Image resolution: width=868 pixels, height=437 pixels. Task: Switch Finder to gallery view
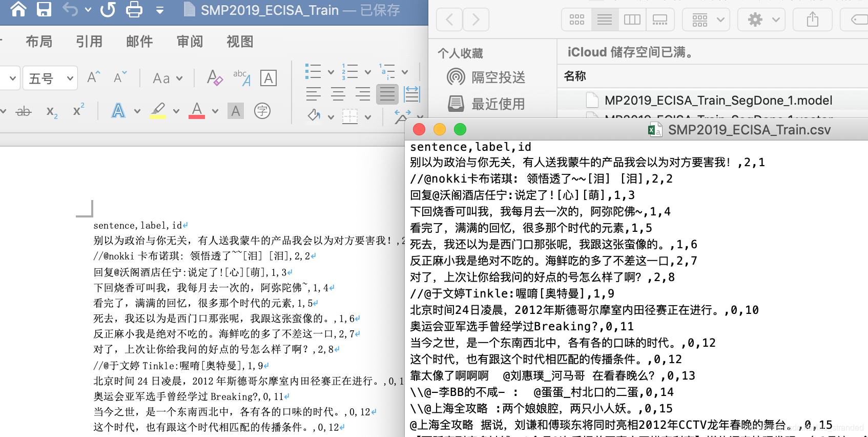tap(660, 19)
